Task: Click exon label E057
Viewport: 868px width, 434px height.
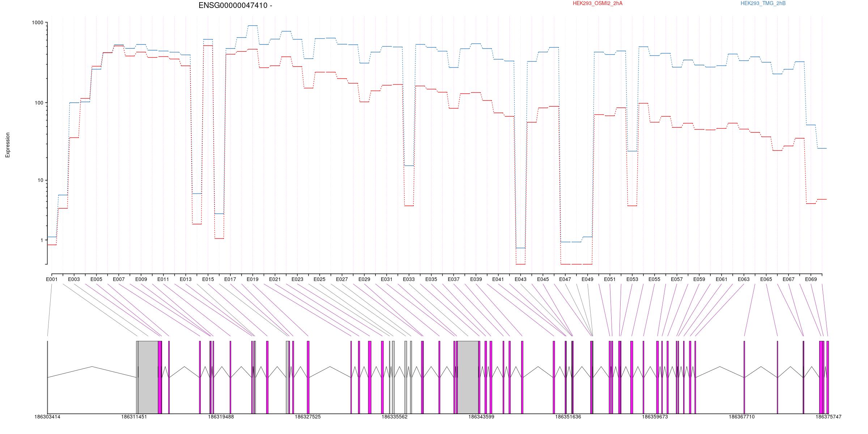Action: [x=677, y=279]
